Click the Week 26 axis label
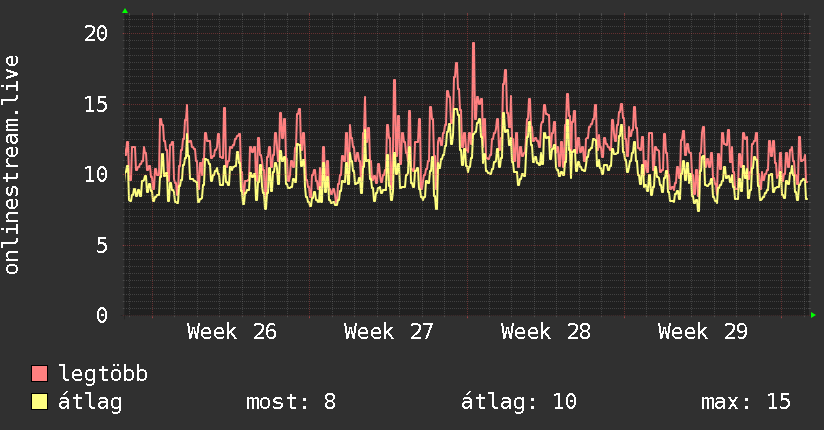 point(232,332)
